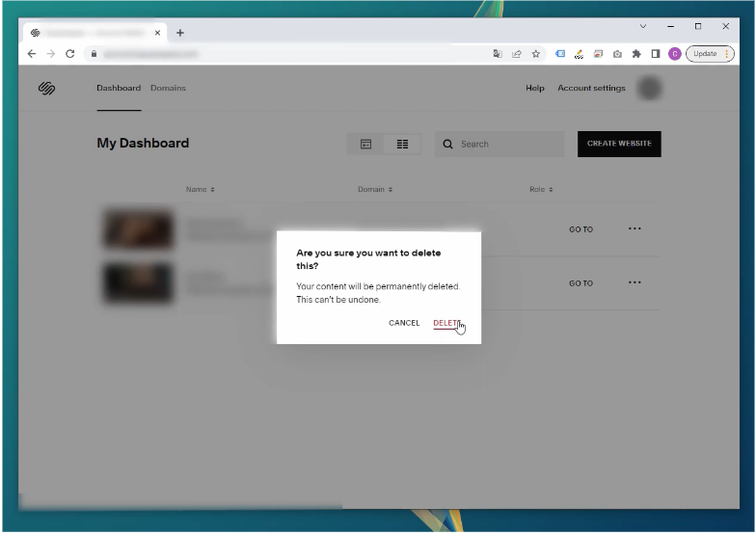This screenshot has width=756, height=535.
Task: Open the Domains tab
Action: click(x=168, y=89)
